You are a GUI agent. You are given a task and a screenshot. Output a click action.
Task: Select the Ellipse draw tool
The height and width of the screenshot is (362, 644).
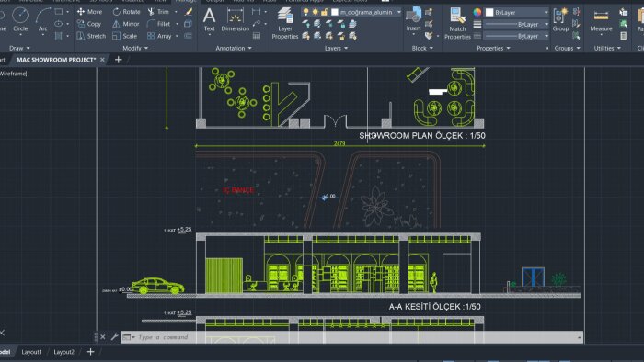point(59,24)
